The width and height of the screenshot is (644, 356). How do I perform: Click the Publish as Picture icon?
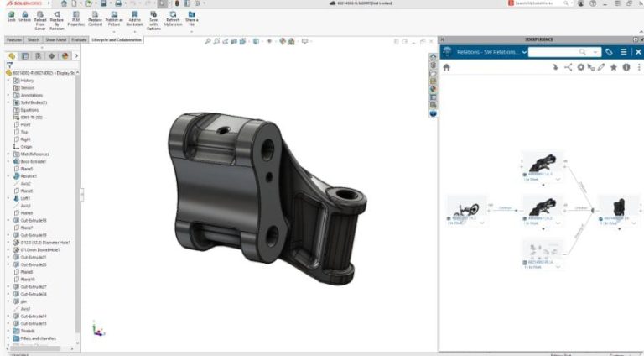(x=113, y=14)
